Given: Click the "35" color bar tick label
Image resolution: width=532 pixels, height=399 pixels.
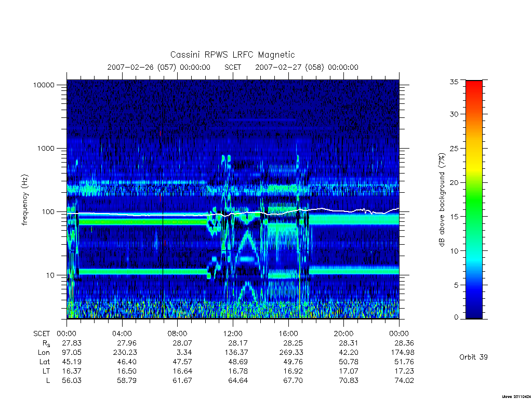Looking at the screenshot, I should pos(454,82).
